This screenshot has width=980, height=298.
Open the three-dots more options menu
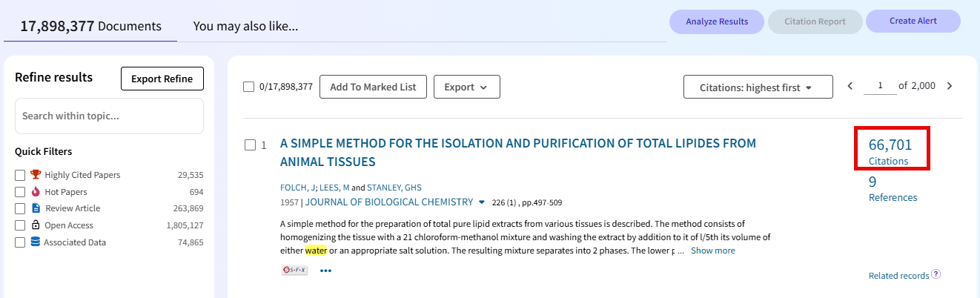point(325,271)
